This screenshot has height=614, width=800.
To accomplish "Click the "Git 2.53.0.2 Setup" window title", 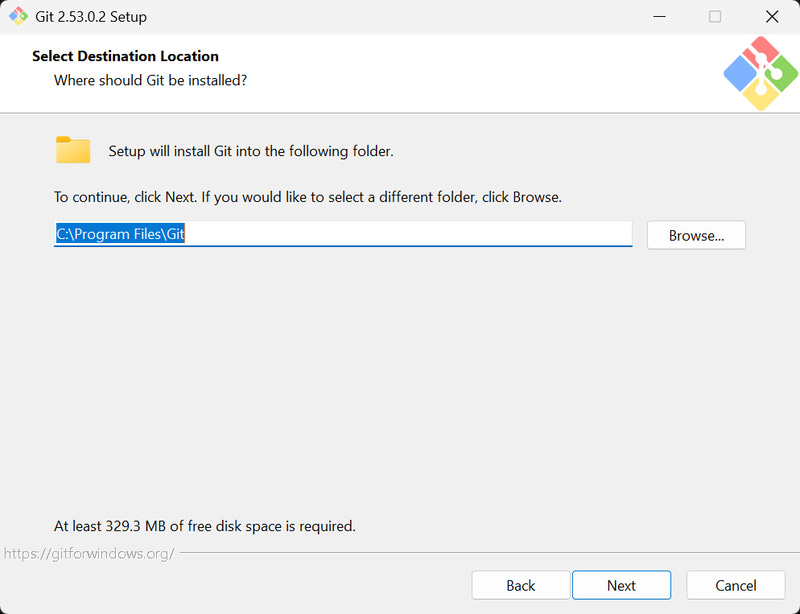I will point(91,17).
